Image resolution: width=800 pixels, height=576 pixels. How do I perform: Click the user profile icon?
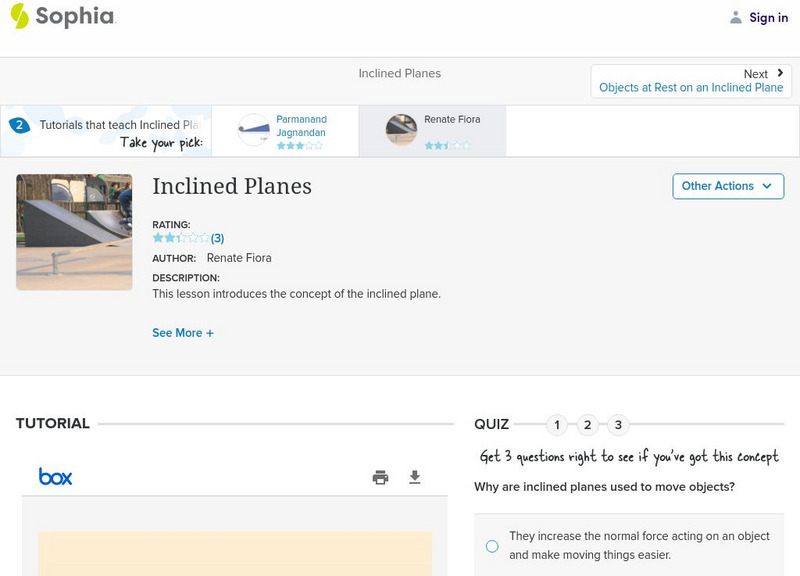tap(736, 17)
